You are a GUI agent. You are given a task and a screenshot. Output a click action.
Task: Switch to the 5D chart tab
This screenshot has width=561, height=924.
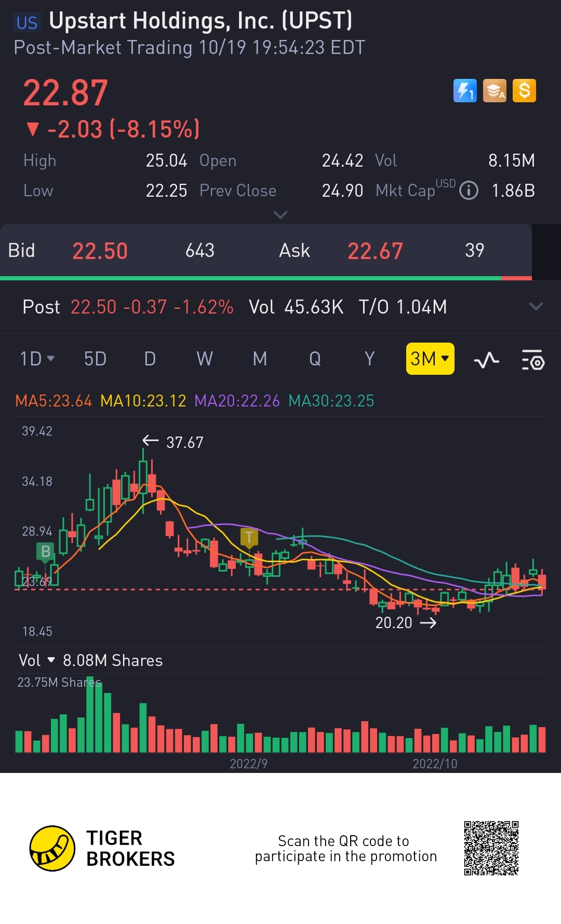(x=96, y=359)
